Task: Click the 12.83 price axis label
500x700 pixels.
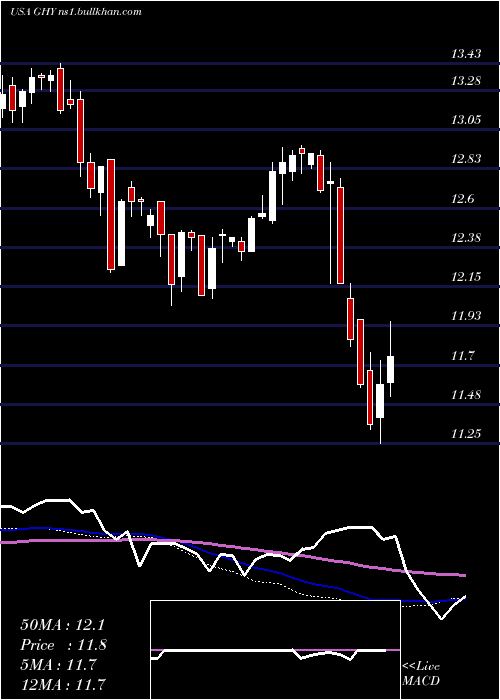Action: click(466, 159)
